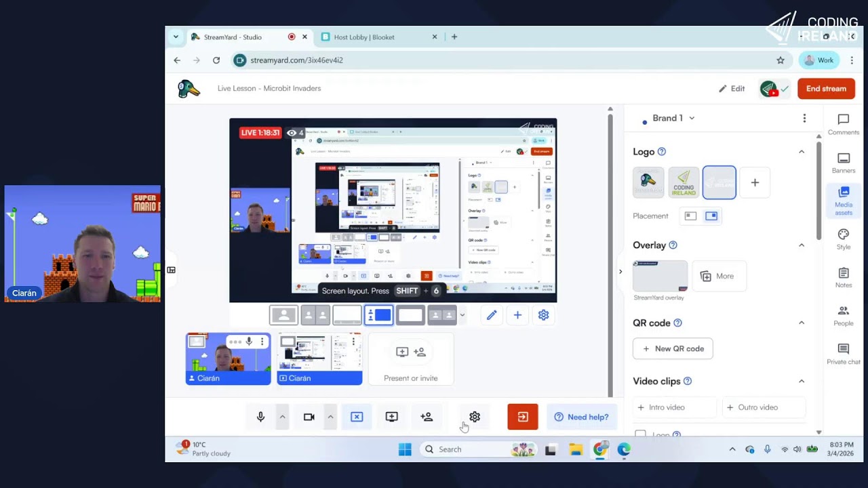Click Present or invite tile
Screen dimensions: 868x488
410,359
